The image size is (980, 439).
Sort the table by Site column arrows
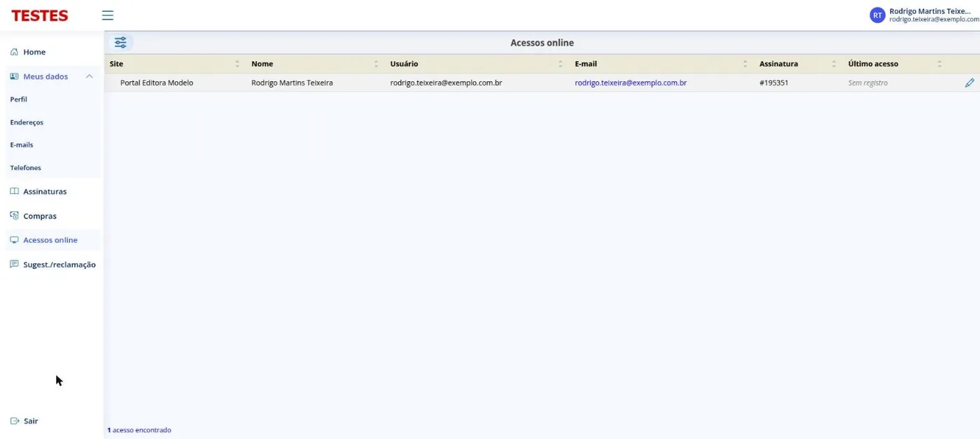click(x=237, y=64)
